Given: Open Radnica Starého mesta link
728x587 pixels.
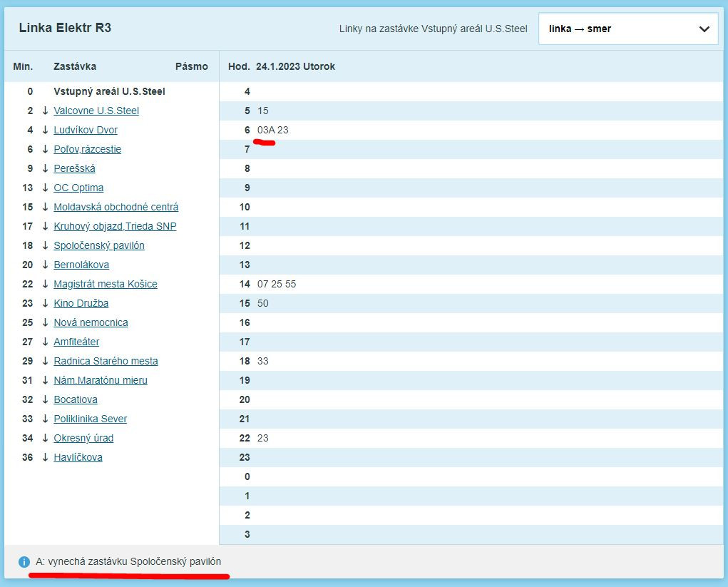Looking at the screenshot, I should click(106, 361).
